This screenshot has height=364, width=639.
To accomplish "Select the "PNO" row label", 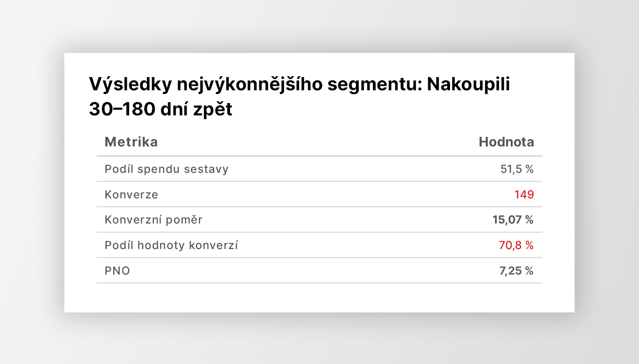I will coord(117,271).
